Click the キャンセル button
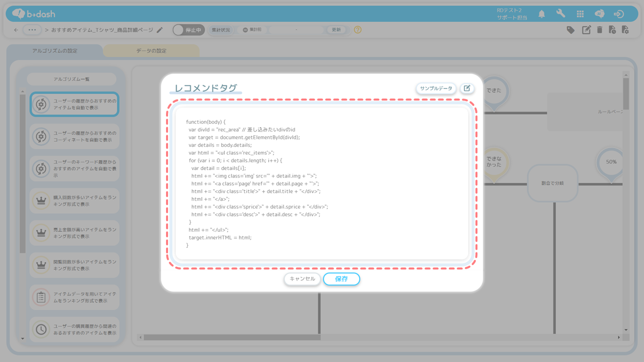Image resolution: width=644 pixels, height=362 pixels. [x=302, y=279]
